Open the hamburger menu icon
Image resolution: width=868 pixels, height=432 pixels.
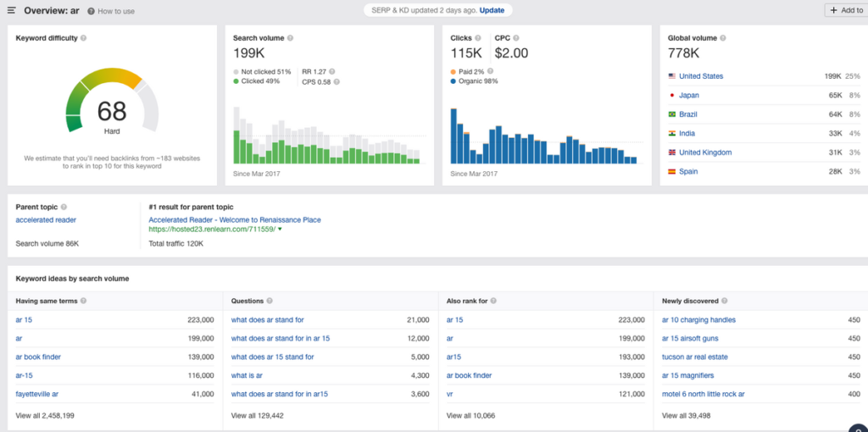11,10
